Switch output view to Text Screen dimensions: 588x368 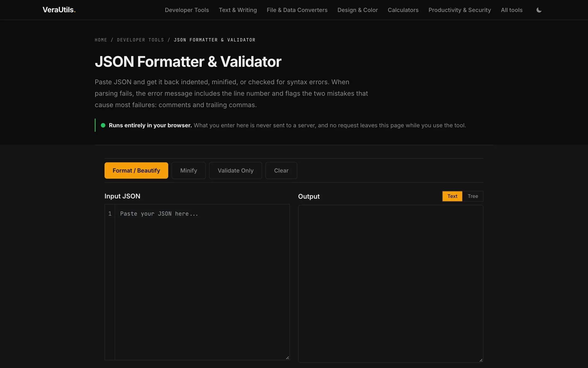coord(452,196)
